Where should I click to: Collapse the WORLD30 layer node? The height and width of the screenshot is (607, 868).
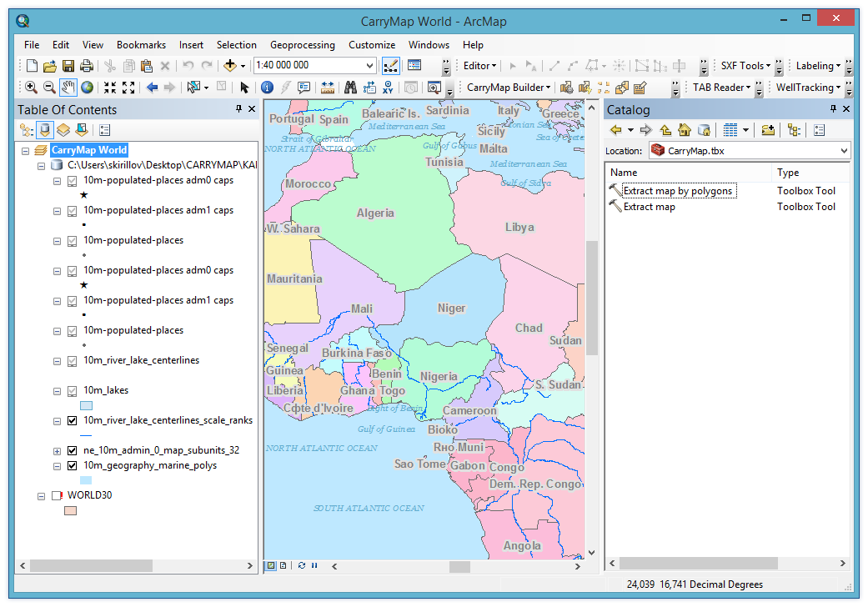click(x=42, y=496)
